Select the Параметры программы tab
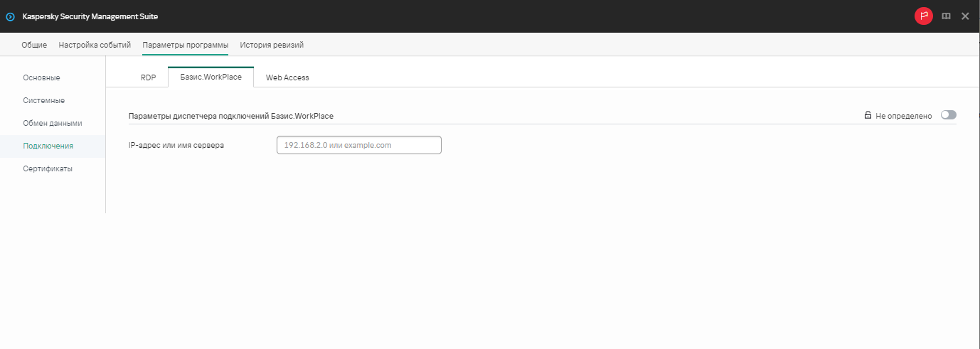Screen dimensions: 980x349 185,45
